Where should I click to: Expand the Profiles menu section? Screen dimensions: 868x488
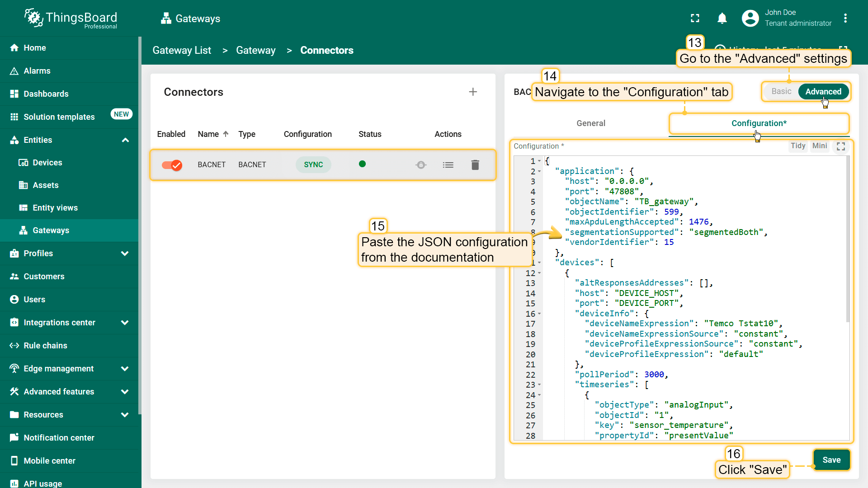click(125, 253)
